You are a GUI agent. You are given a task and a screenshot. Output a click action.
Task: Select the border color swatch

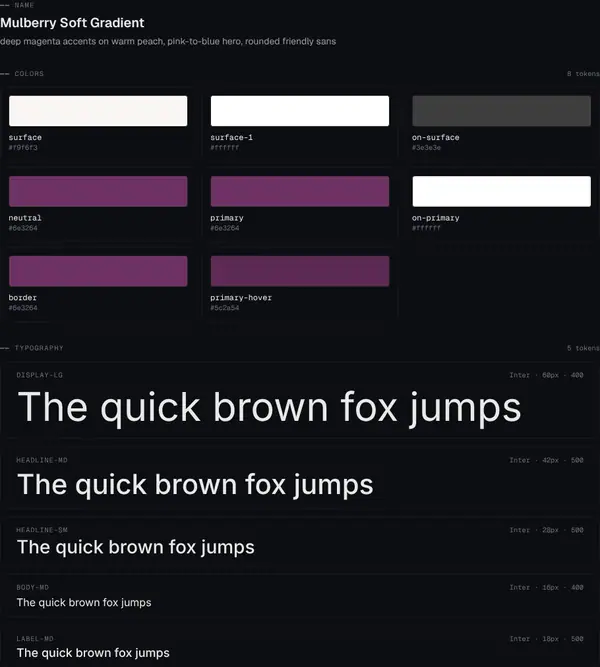98,271
